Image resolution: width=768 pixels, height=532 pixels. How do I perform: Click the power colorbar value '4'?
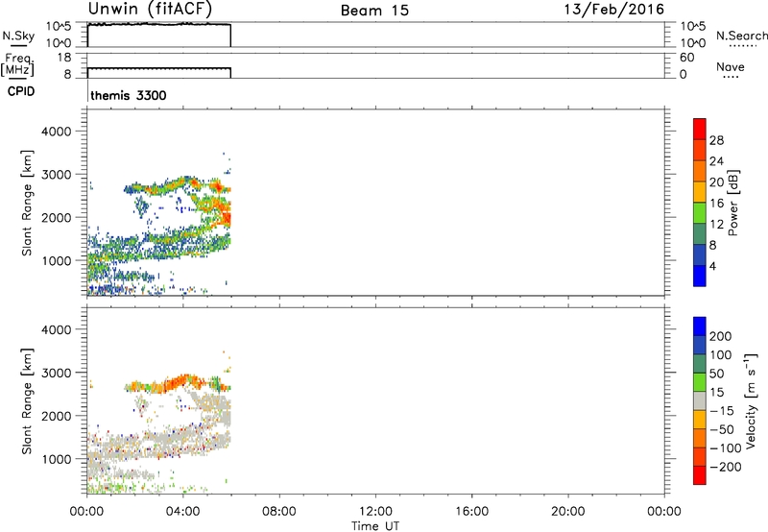(712, 266)
